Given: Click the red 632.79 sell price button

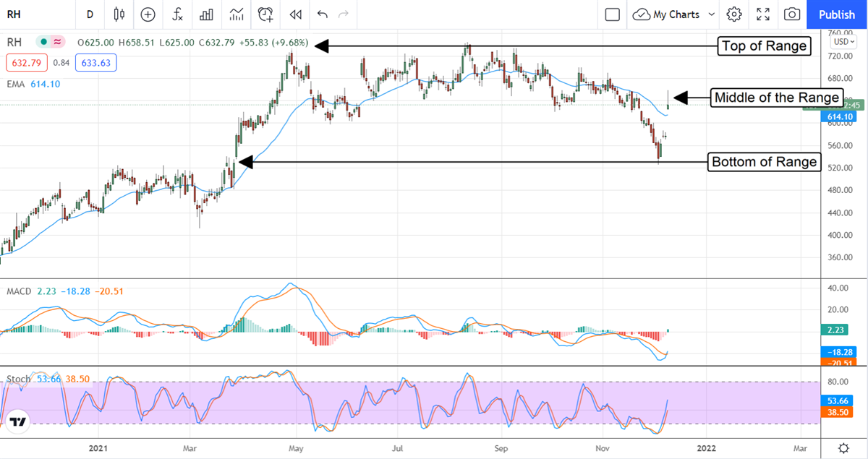Looking at the screenshot, I should pos(27,63).
